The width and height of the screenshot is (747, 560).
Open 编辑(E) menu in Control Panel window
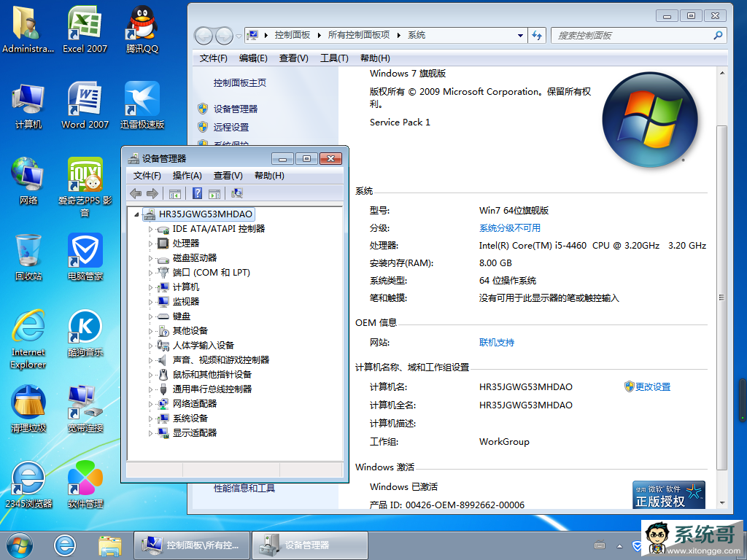pyautogui.click(x=253, y=58)
